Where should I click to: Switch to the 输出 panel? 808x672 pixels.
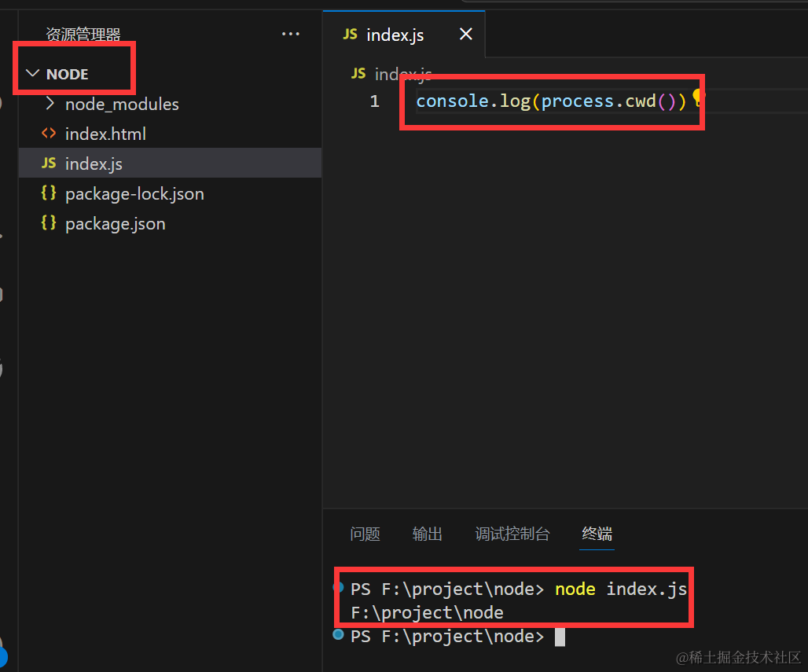pos(427,534)
